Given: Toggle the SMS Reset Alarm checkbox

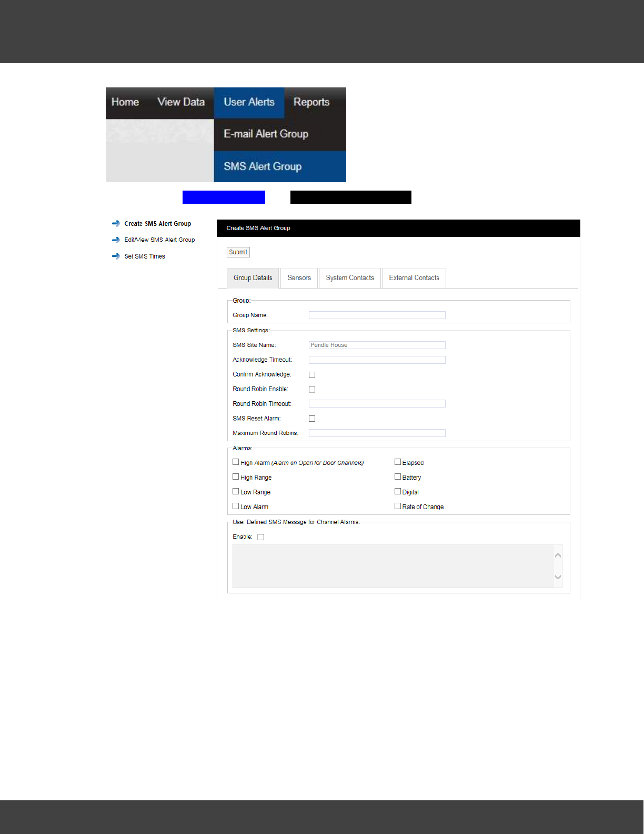Looking at the screenshot, I should (x=312, y=419).
